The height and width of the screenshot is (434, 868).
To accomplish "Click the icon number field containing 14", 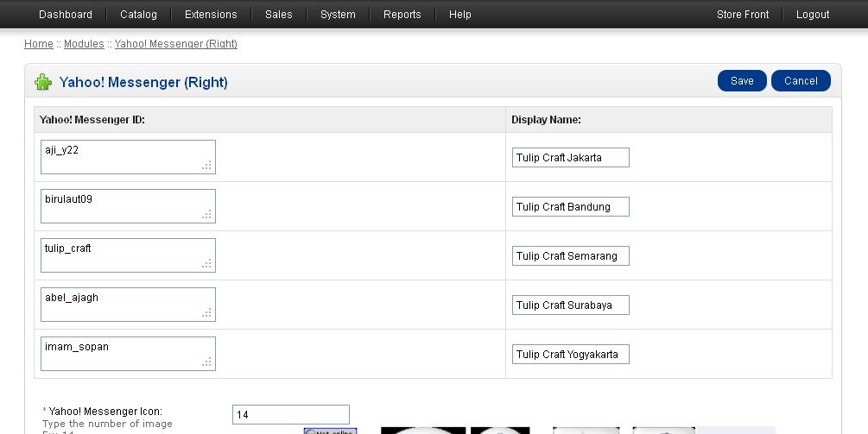I will click(x=291, y=415).
